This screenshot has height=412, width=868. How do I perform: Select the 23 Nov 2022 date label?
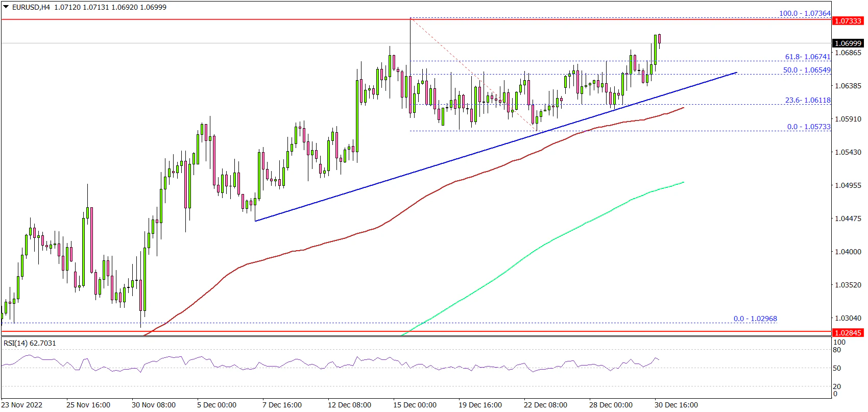pos(22,405)
